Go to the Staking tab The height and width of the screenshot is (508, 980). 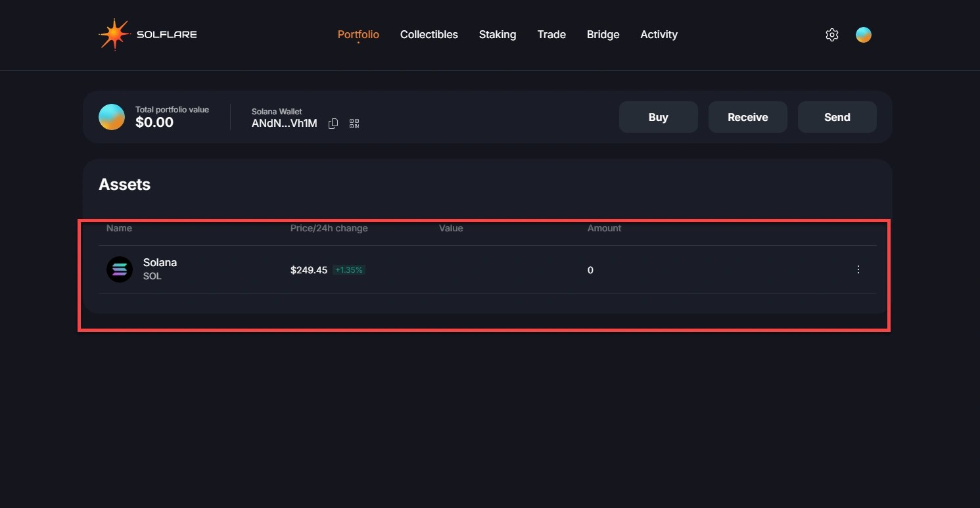tap(497, 35)
